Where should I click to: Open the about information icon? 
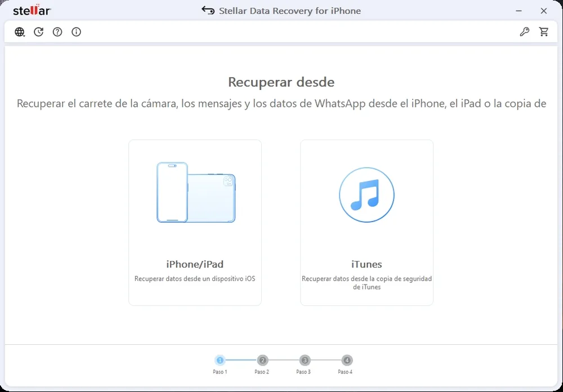point(76,32)
